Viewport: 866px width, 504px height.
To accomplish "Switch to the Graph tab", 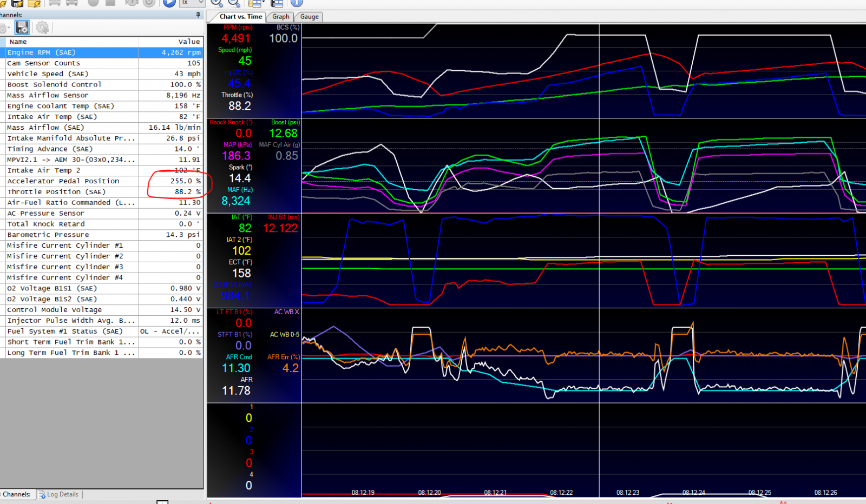I will [x=281, y=17].
